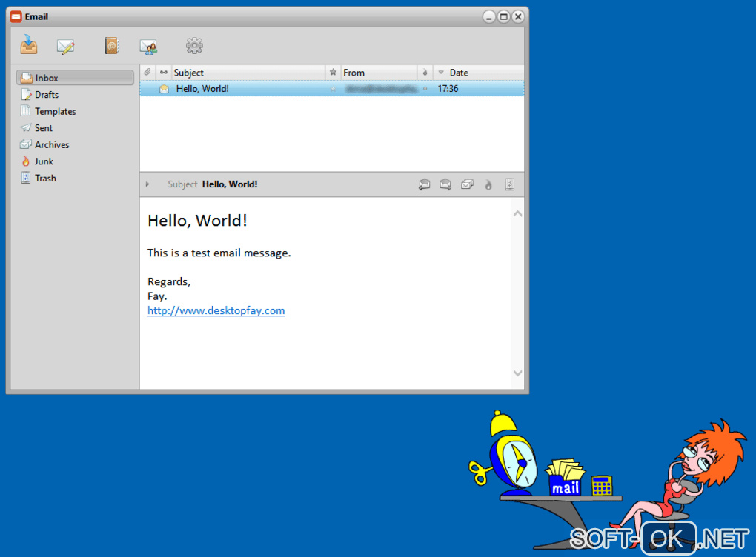756x557 pixels.
Task: Click the Archives box icon in sidebar
Action: point(25,144)
